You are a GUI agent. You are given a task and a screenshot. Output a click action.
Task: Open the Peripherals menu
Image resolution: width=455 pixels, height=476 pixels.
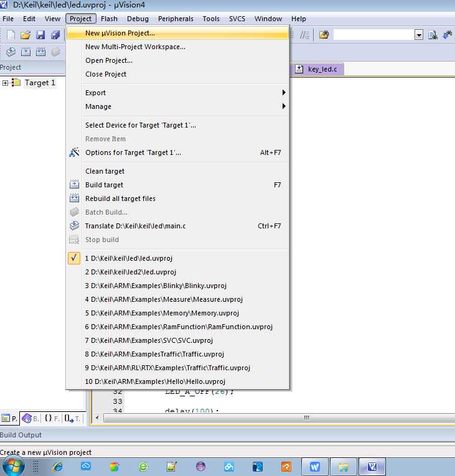click(176, 19)
